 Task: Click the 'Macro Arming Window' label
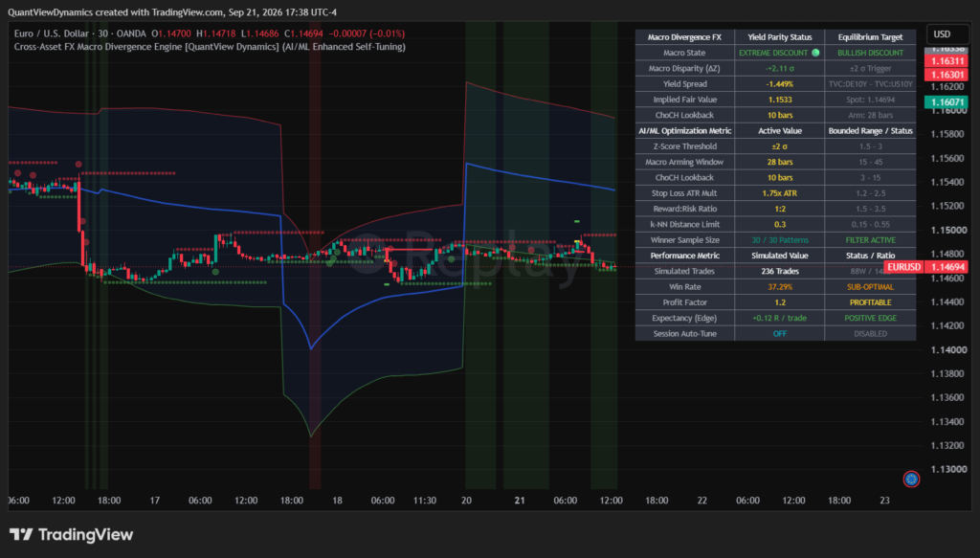[x=684, y=162]
